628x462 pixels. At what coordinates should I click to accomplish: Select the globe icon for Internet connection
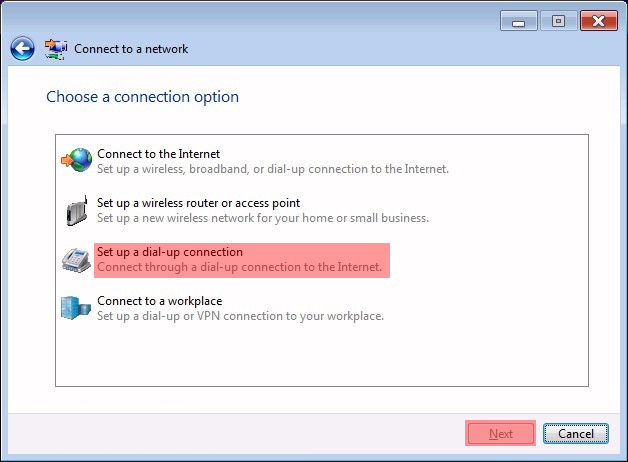(x=76, y=160)
